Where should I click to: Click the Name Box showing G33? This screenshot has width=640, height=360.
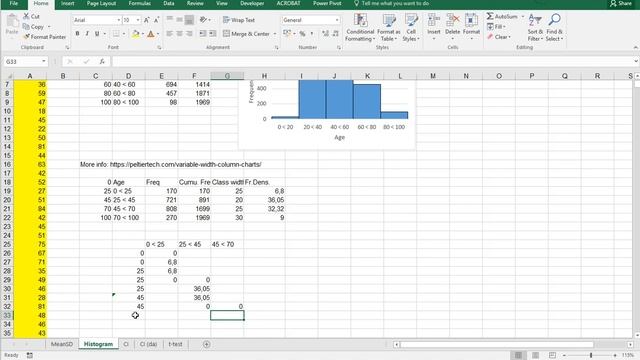[x=26, y=62]
